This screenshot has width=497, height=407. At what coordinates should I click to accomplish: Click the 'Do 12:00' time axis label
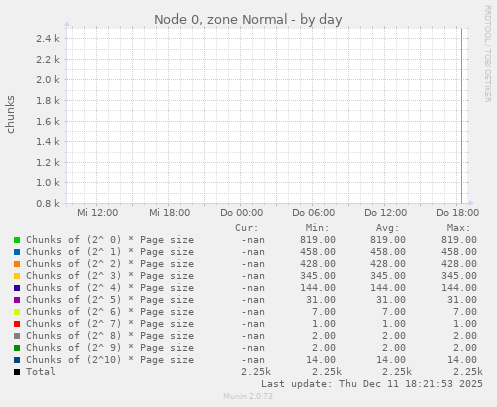click(x=385, y=213)
